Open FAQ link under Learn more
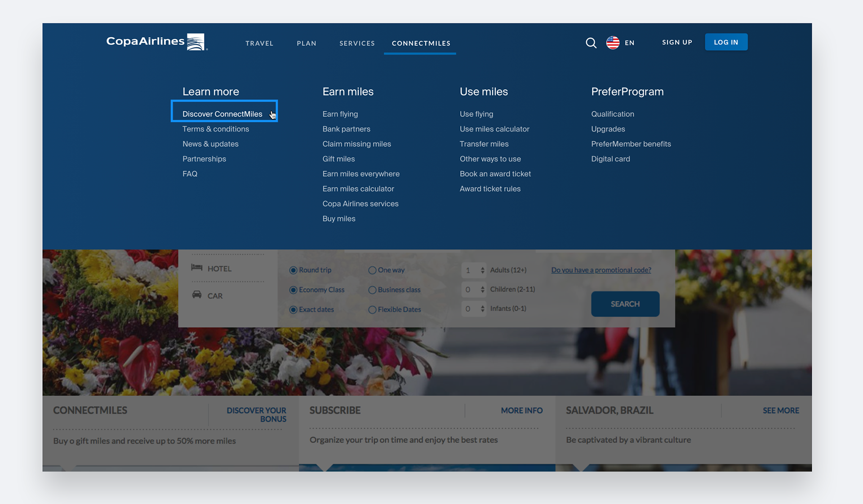The width and height of the screenshot is (863, 504). click(x=190, y=174)
